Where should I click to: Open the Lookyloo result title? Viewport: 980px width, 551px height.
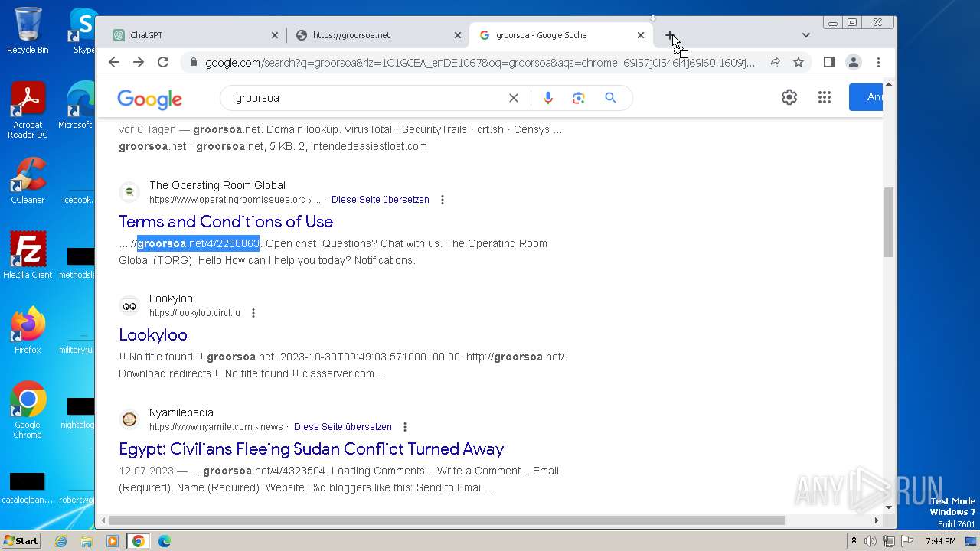point(153,335)
